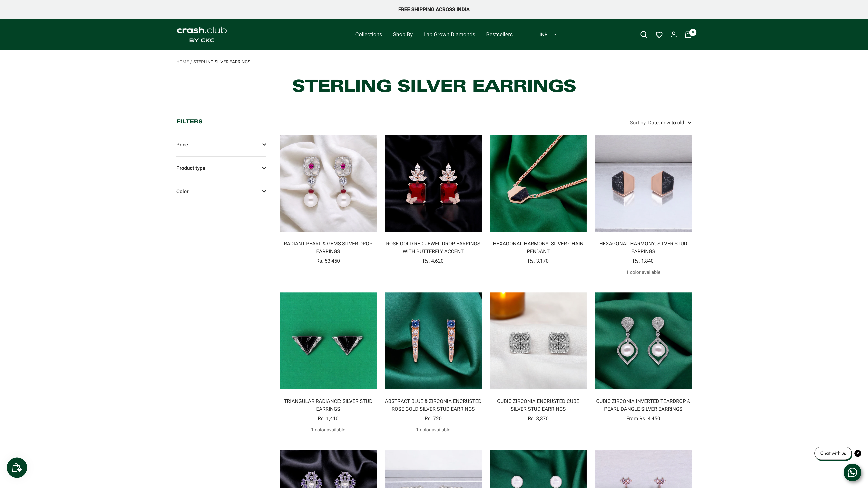Open the shopping cart icon

coord(688,34)
